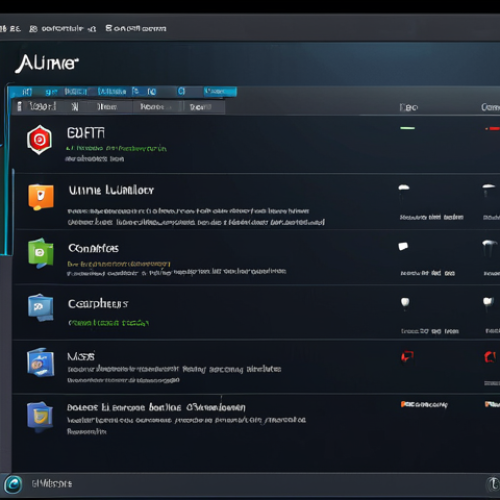The width and height of the screenshot is (500, 500).
Task: Click the white icon at far right of the fourth row
Action: pos(488,303)
